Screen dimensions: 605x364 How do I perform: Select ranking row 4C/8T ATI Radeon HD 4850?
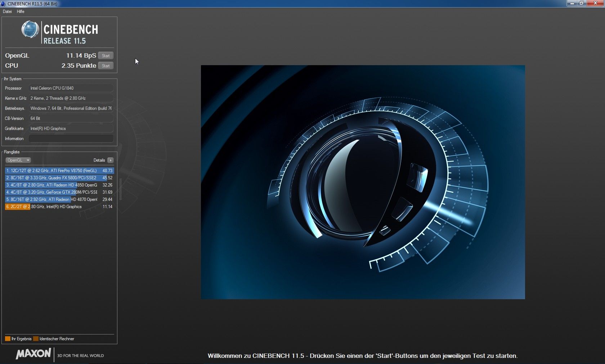[59, 185]
